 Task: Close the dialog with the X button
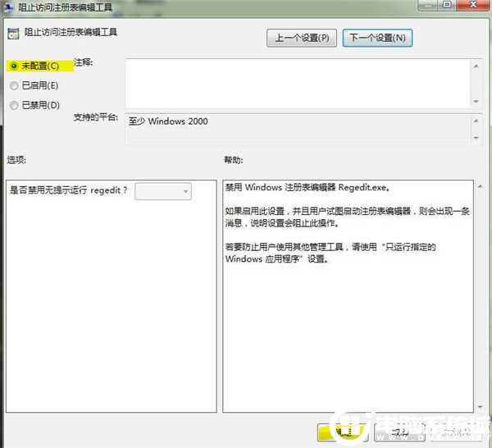(473, 5)
